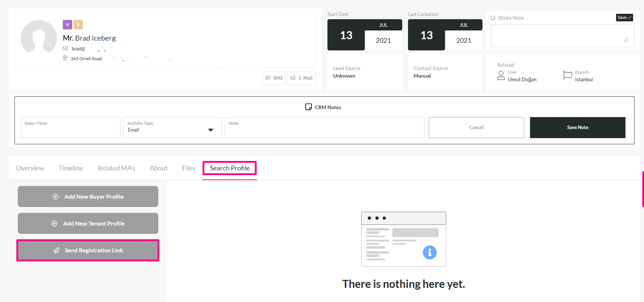Click the orange B badge icon
The height and width of the screenshot is (302, 644).
point(78,25)
